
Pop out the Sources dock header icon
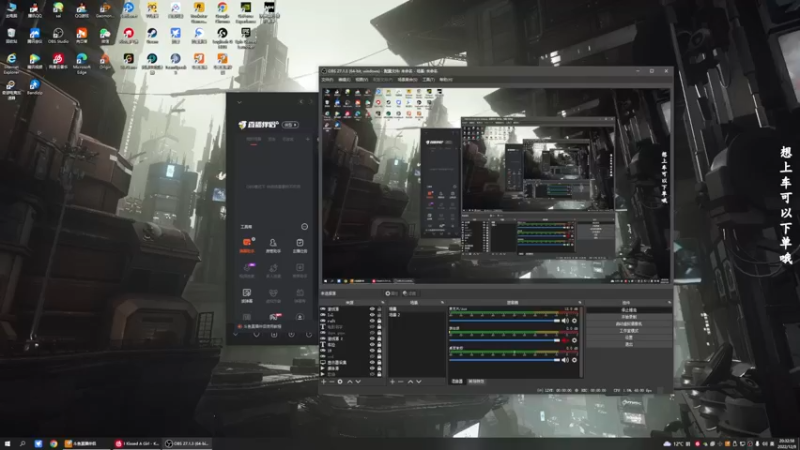(382, 303)
